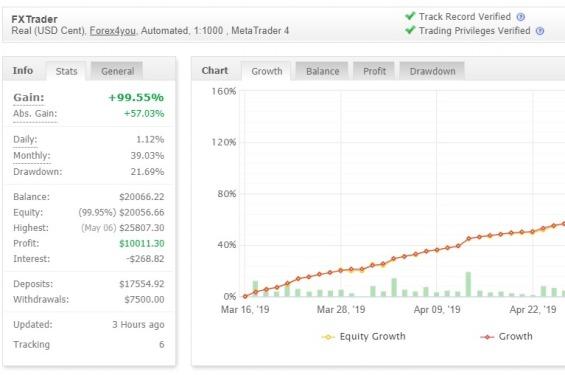Click the (99.95%) equity percentage
The height and width of the screenshot is (375, 565).
tap(97, 213)
